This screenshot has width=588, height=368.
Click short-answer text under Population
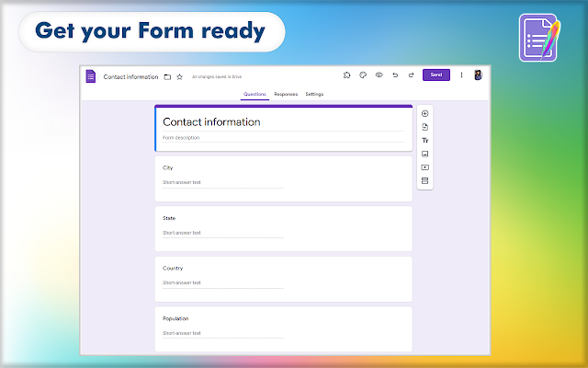coord(182,333)
